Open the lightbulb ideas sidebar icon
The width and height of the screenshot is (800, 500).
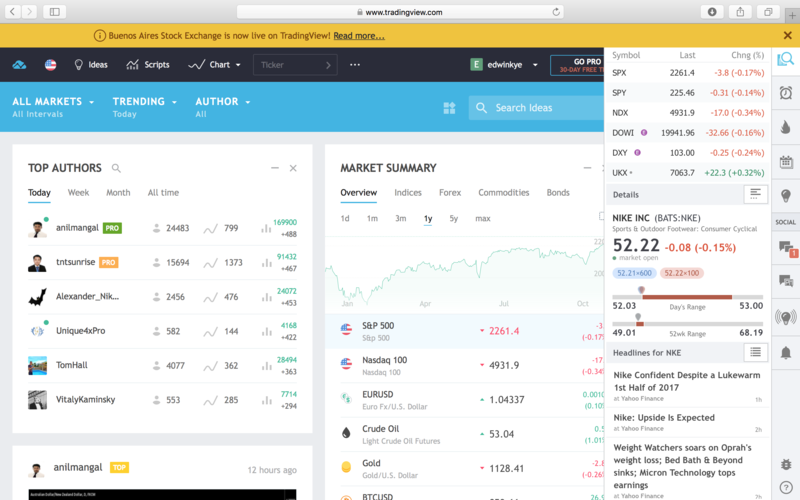[x=786, y=195]
